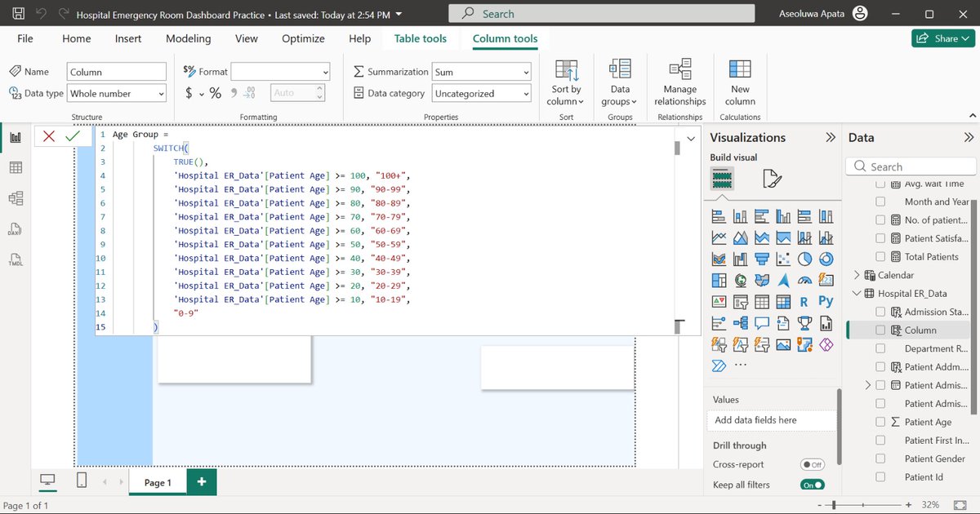980x514 pixels.
Task: Select the Decomposition tree visual
Action: [741, 323]
